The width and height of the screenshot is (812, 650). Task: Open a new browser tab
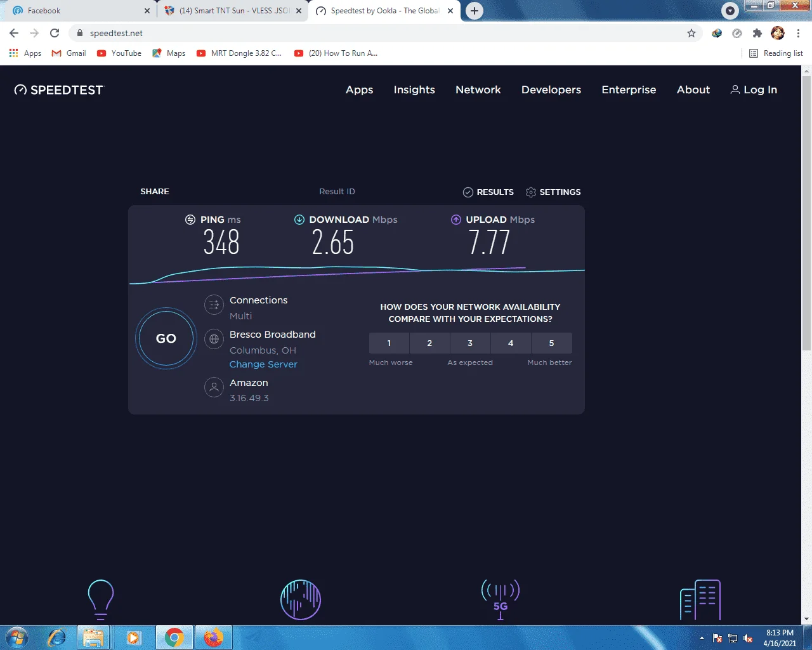coord(474,11)
